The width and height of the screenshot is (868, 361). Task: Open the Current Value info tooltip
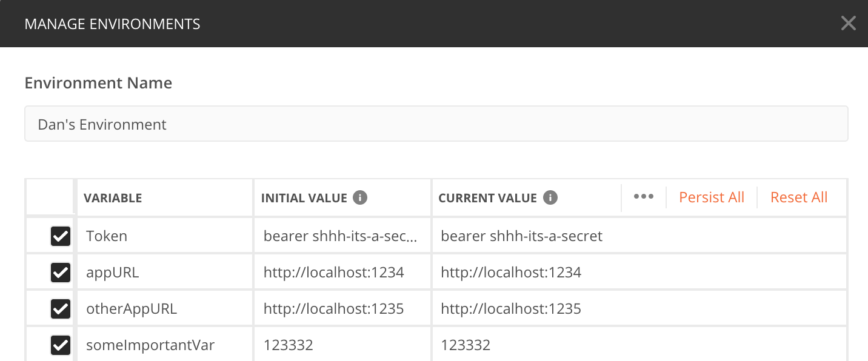coord(549,197)
